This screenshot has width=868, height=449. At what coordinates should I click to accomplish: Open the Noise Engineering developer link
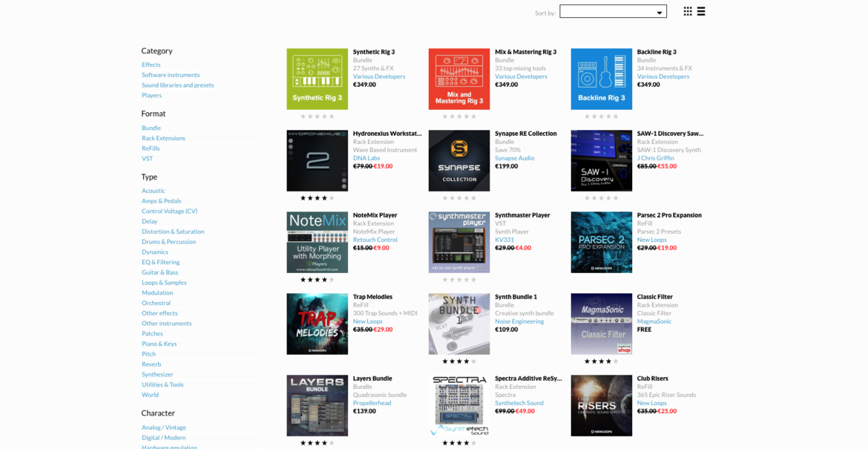coord(519,321)
